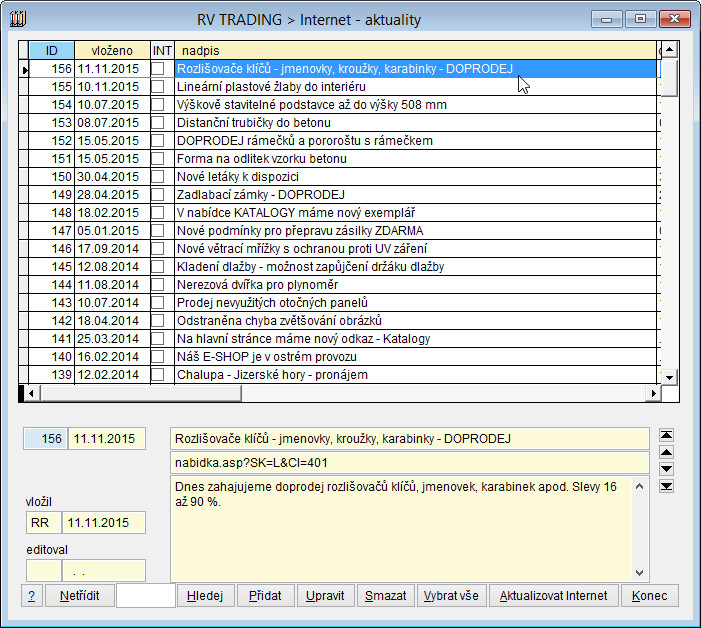Select row 'Náš E-SHOP je v ostrém provozu'
The image size is (701, 628).
tap(415, 356)
